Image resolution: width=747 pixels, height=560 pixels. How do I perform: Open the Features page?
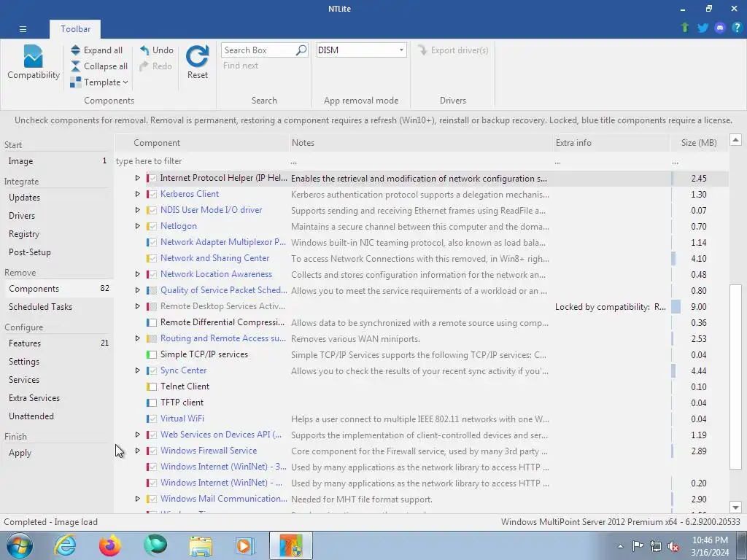coord(57,343)
